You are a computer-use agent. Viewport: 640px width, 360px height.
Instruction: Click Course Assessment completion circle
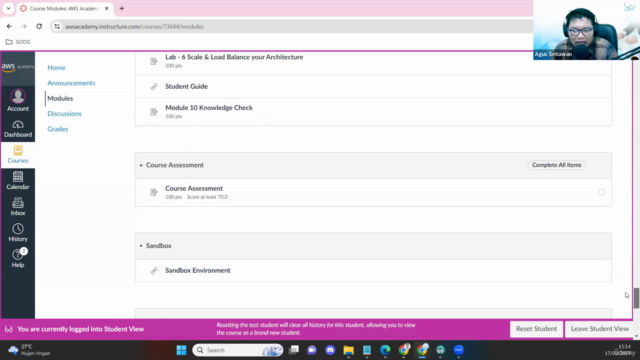[x=601, y=192]
